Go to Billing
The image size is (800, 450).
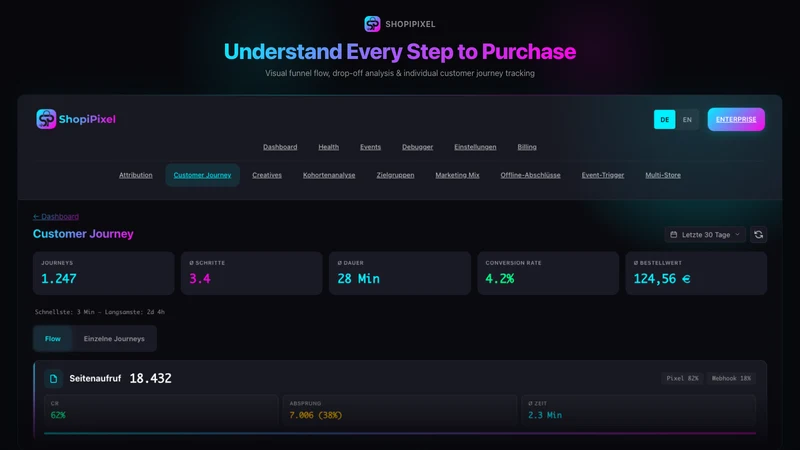[527, 147]
